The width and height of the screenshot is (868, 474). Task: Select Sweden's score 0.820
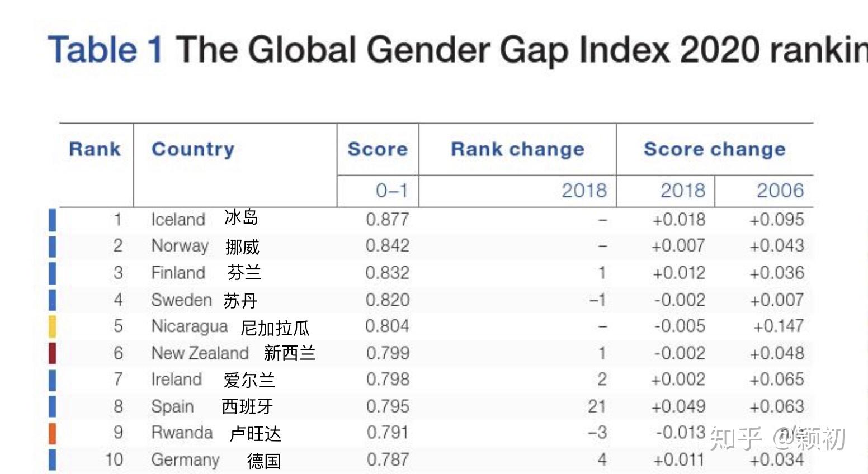tap(387, 300)
